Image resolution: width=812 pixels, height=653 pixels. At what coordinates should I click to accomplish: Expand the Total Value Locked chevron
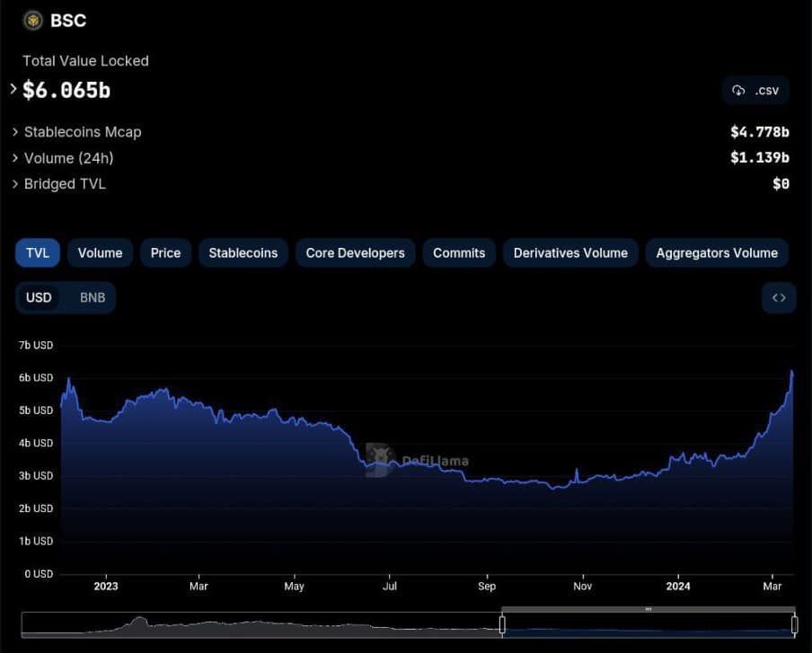coord(13,89)
